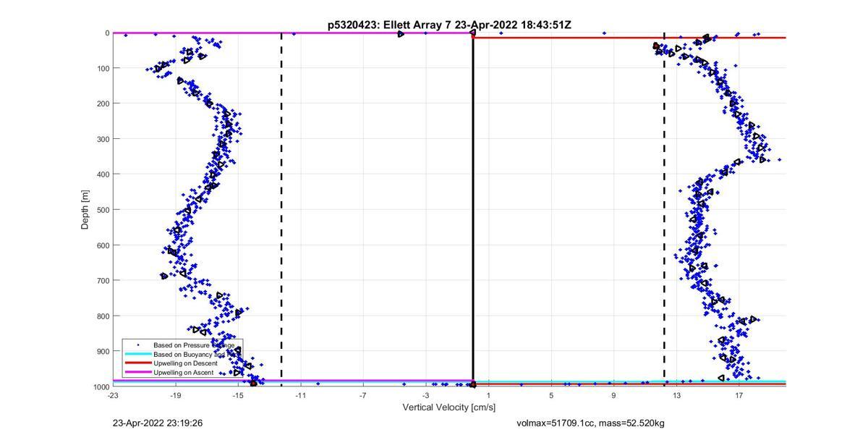The image size is (868, 435).
Task: Click the "Upwelling on Ascent" legend entry
Action: click(x=184, y=372)
